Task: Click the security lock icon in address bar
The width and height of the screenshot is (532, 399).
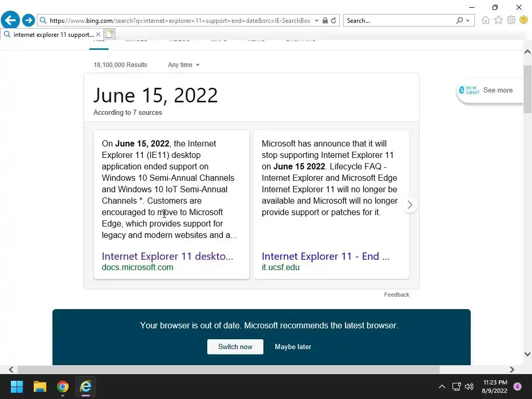Action: pyautogui.click(x=325, y=20)
